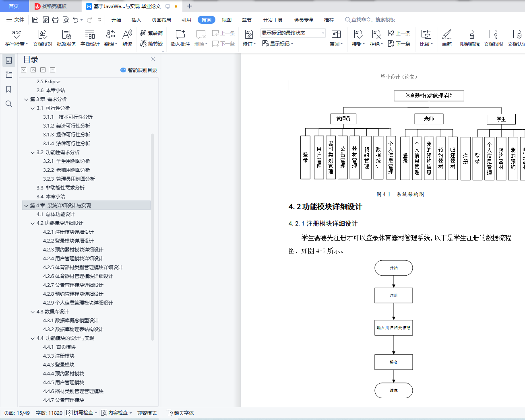Click the Redo arrow icon

coord(89,20)
